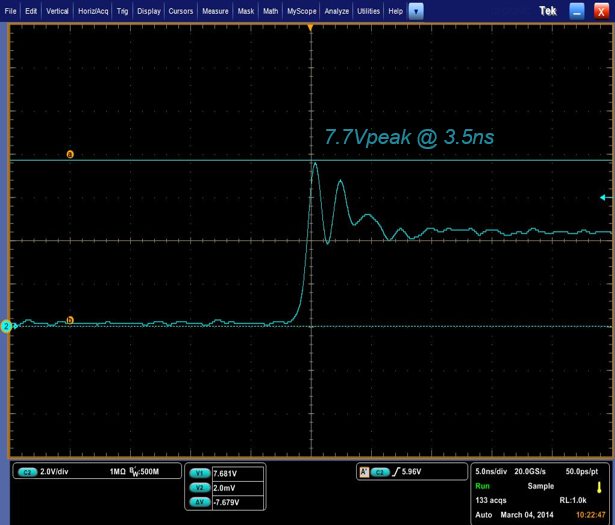
Task: Click the Run acquisition status
Action: click(483, 484)
